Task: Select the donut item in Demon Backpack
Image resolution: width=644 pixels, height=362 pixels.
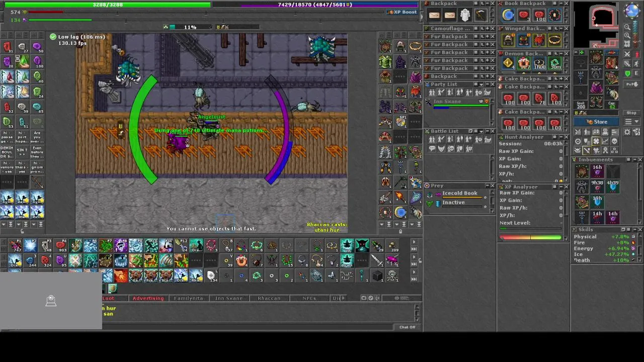Action: click(524, 64)
